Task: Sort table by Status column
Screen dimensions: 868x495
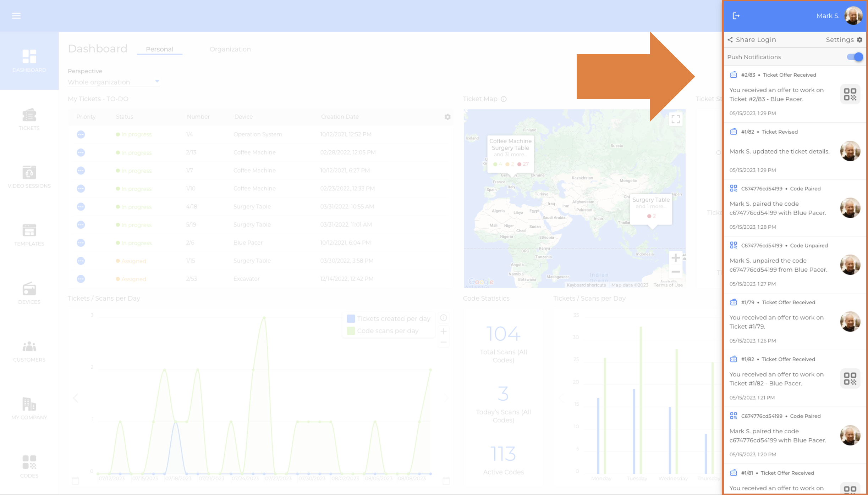Action: pos(125,117)
